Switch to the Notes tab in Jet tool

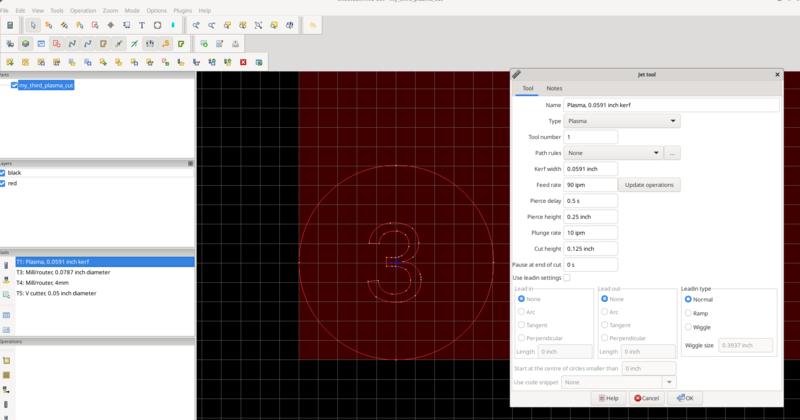554,88
